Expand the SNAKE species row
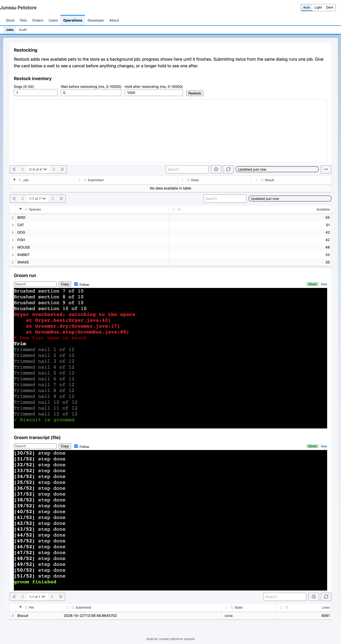This screenshot has width=341, height=644. [13, 262]
